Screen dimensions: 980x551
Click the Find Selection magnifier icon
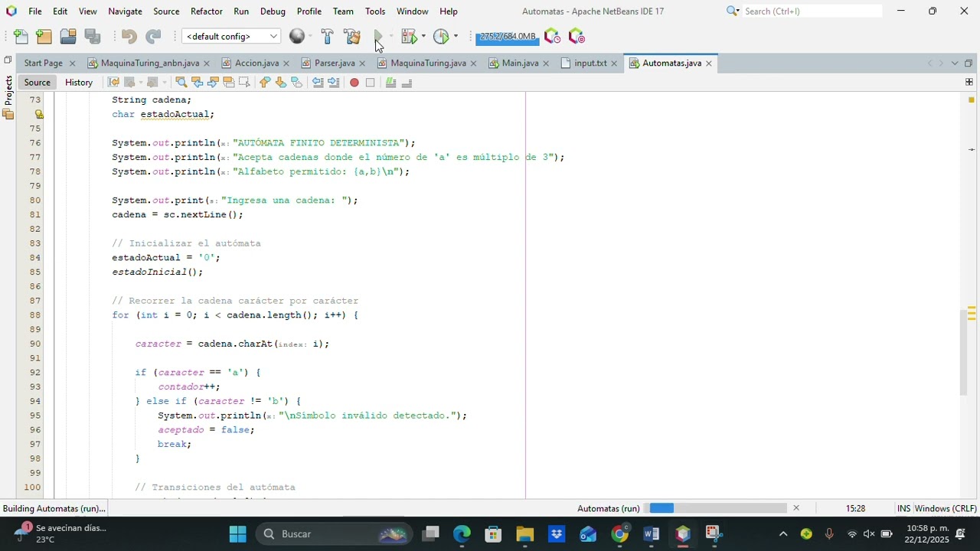click(x=181, y=82)
